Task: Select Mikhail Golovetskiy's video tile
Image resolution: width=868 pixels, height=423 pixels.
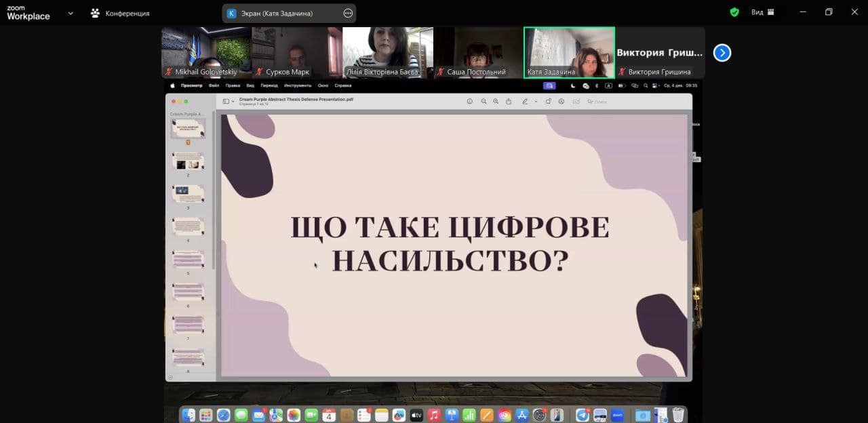Action: tap(206, 52)
